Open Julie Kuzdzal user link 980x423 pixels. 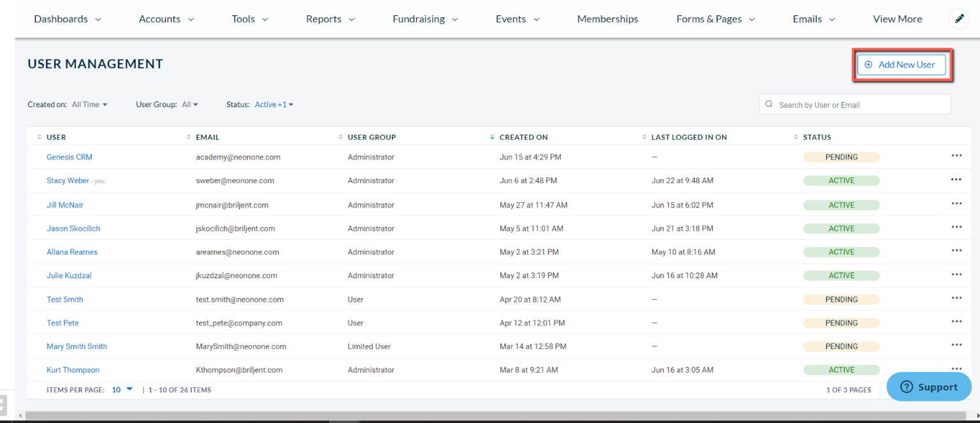70,276
